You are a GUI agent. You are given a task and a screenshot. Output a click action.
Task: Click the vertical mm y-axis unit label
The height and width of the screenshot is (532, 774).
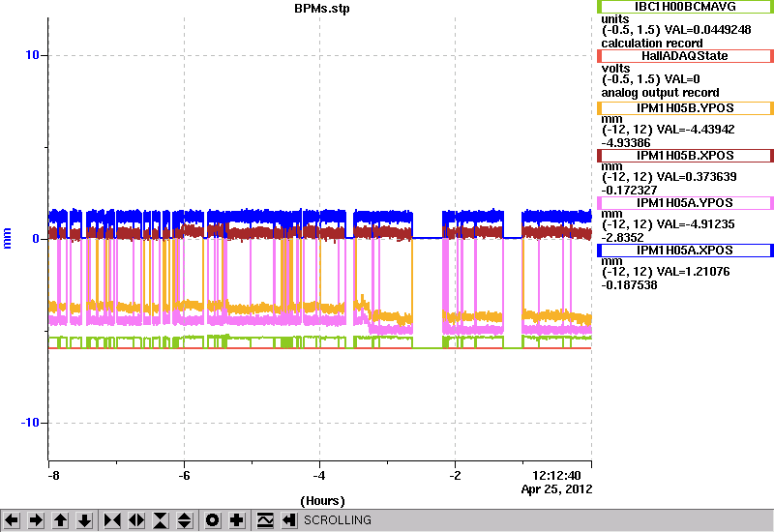tap(7, 238)
